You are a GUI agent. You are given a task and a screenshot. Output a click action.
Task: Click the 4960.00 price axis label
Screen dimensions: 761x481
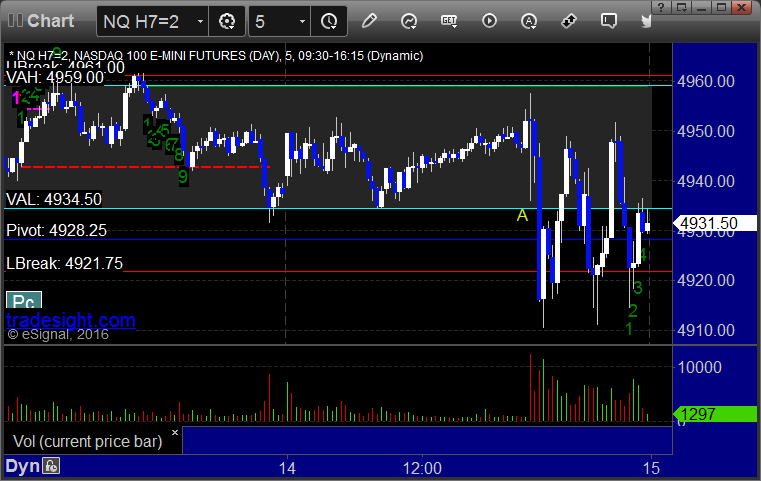tap(706, 82)
